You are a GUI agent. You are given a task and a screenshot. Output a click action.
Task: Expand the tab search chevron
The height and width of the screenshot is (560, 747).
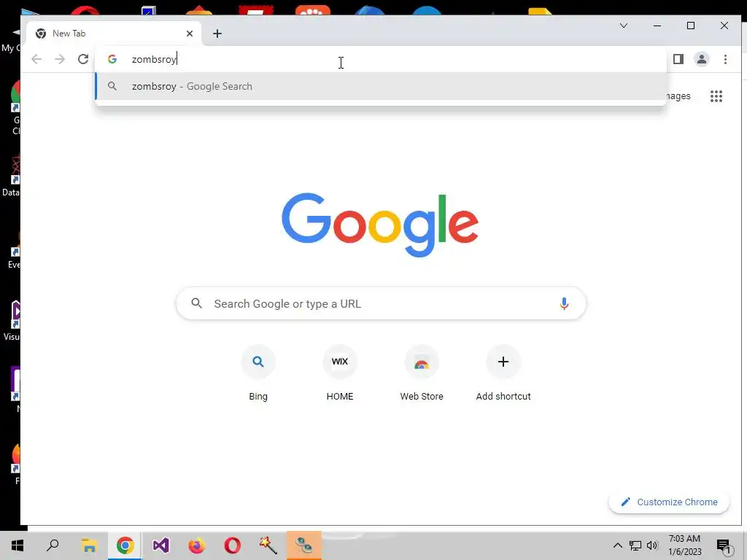click(x=623, y=26)
